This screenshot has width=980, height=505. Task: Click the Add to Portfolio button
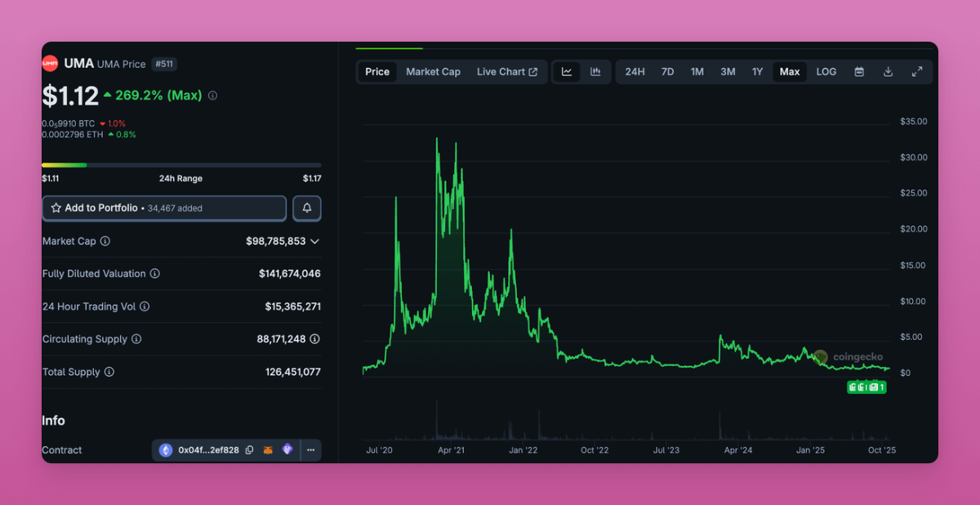(164, 208)
